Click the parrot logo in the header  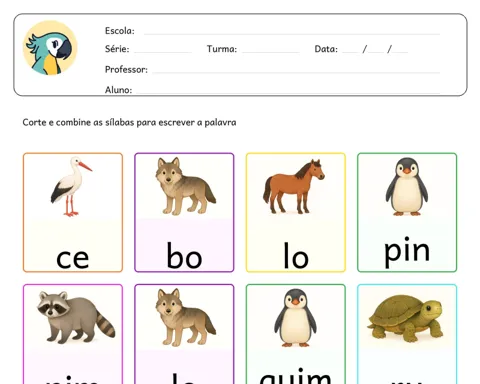coord(50,48)
